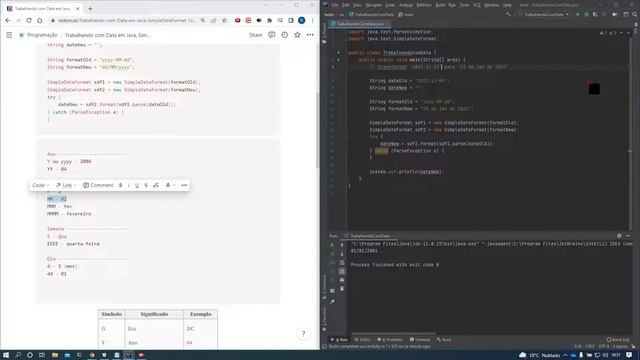640x360 pixels.
Task: Open IntelliJ File menu
Action: point(335,5)
